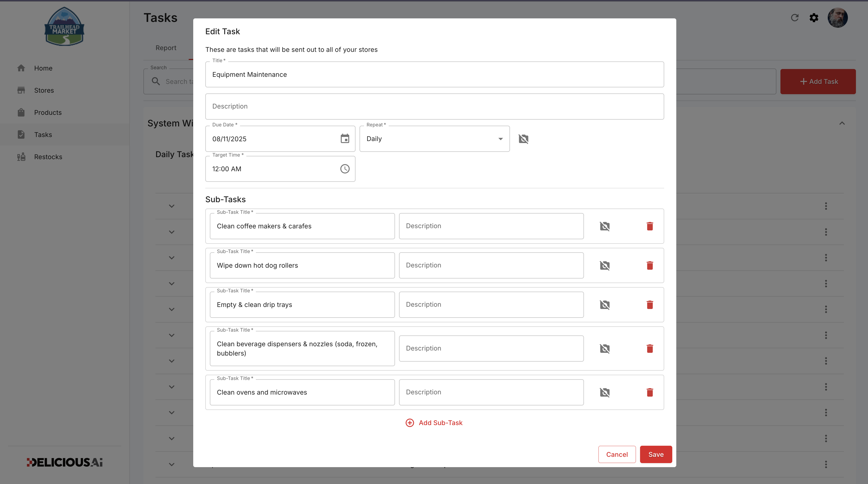This screenshot has width=868, height=484.
Task: Toggle photo requirement for Empty & clean drip trays
Action: coord(605,304)
